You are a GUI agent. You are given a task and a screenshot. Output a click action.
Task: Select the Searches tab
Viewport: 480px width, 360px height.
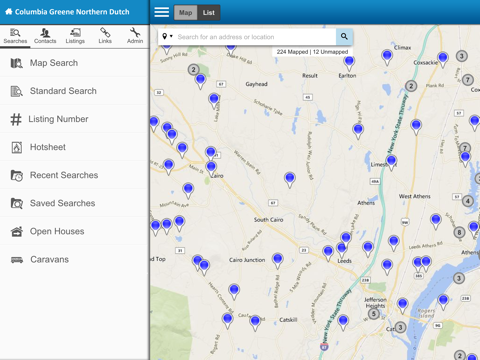[15, 36]
